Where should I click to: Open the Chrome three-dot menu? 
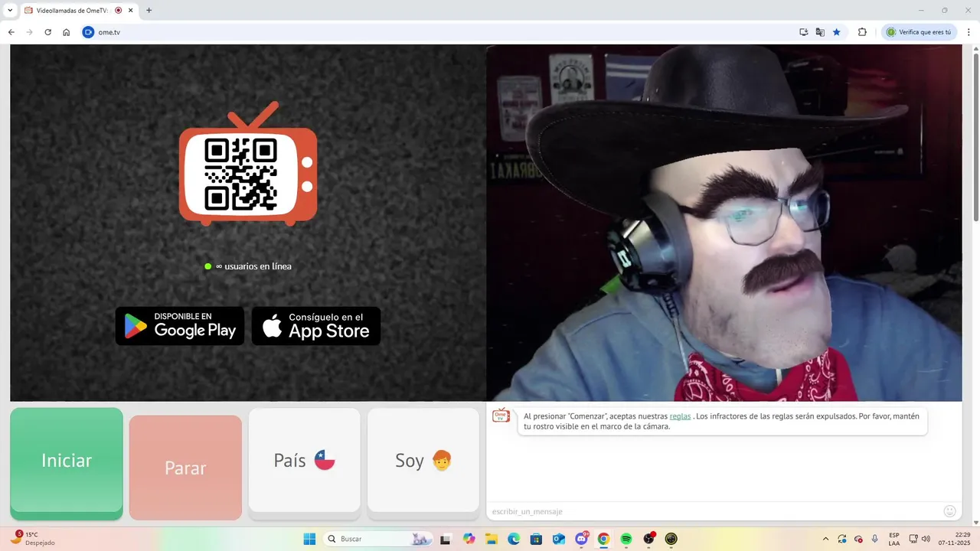click(969, 32)
